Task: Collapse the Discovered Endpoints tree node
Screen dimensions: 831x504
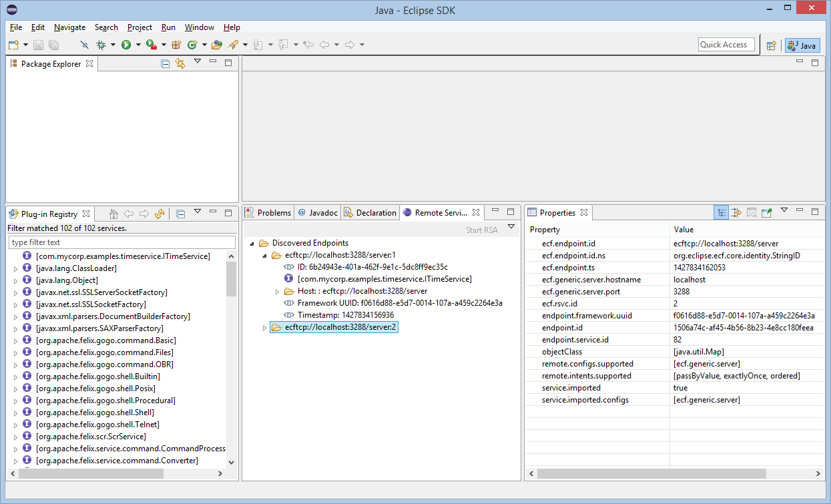Action: tap(250, 244)
